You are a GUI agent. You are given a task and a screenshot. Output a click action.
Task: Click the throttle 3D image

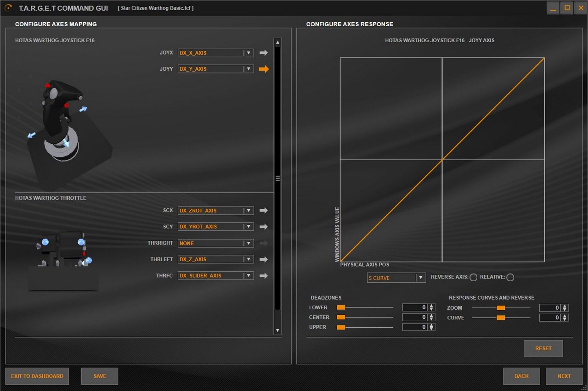click(63, 261)
